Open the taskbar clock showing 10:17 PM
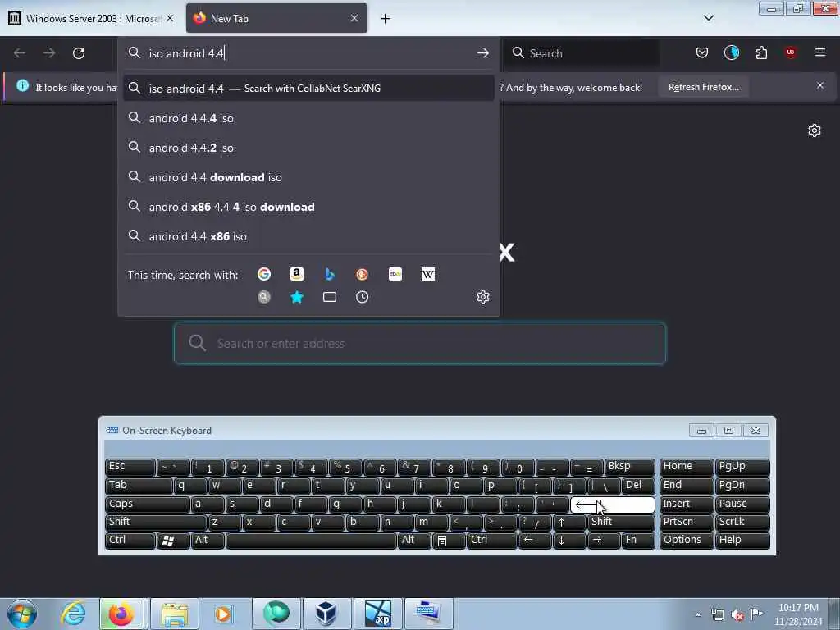The width and height of the screenshot is (840, 630). (798, 614)
